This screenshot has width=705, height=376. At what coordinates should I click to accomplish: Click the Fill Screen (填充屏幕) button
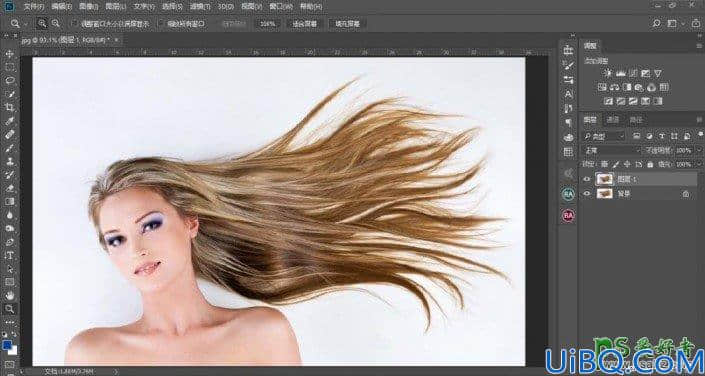click(x=348, y=24)
